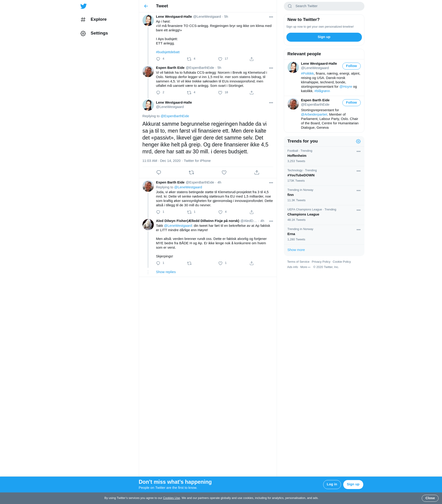Reply to the main tweet via comment icon
Screen dimensions: 442x504
[159, 172]
